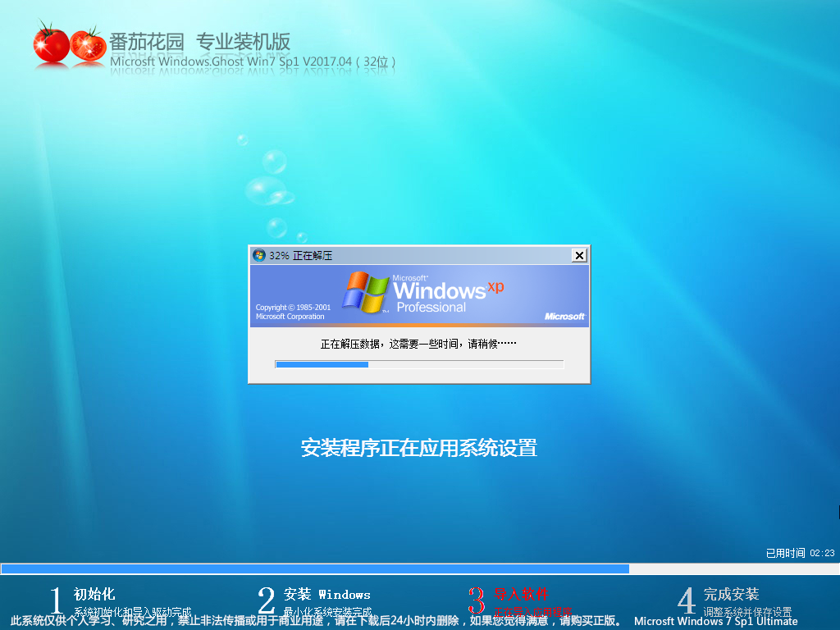
Task: Close the 32% extracting dialog
Action: pyautogui.click(x=579, y=256)
